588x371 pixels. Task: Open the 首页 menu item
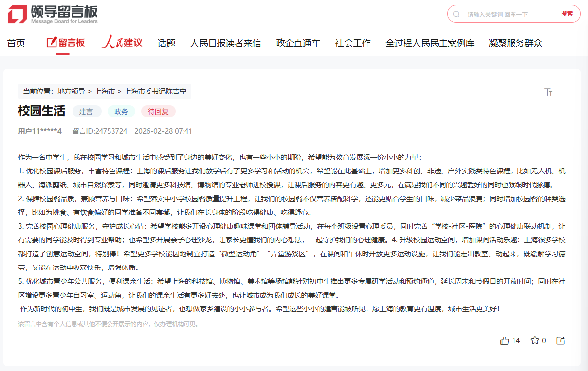pyautogui.click(x=15, y=43)
